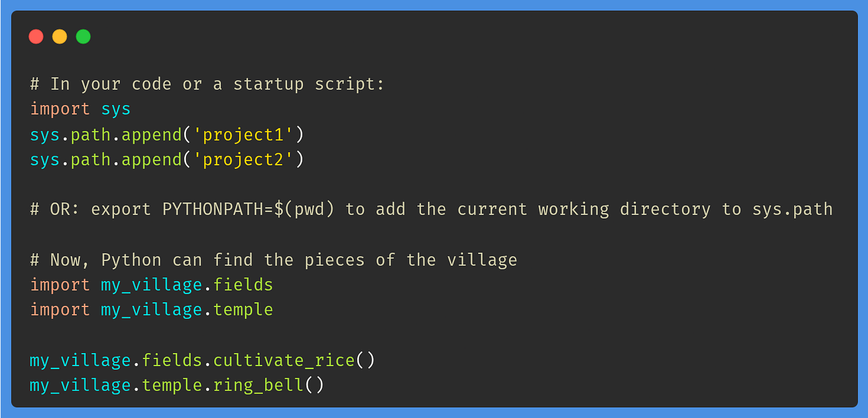Click the 'cultivate_rice' function call
This screenshot has width=868, height=418.
click(284, 361)
